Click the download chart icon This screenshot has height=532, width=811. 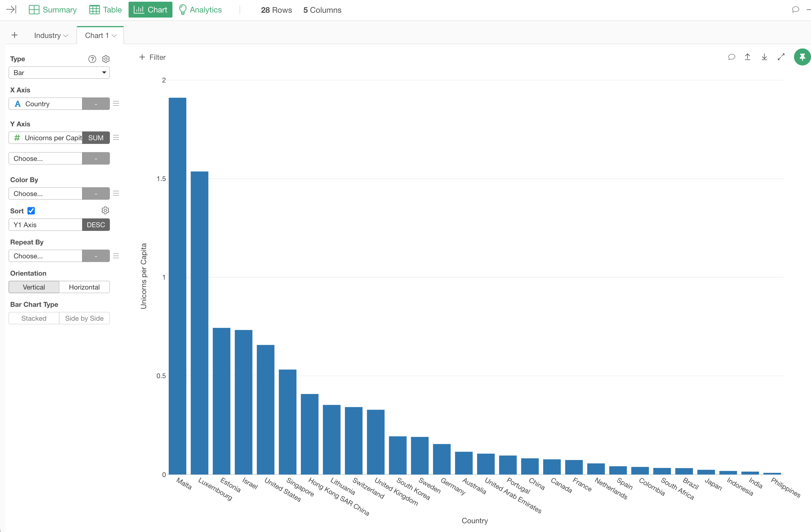point(764,57)
